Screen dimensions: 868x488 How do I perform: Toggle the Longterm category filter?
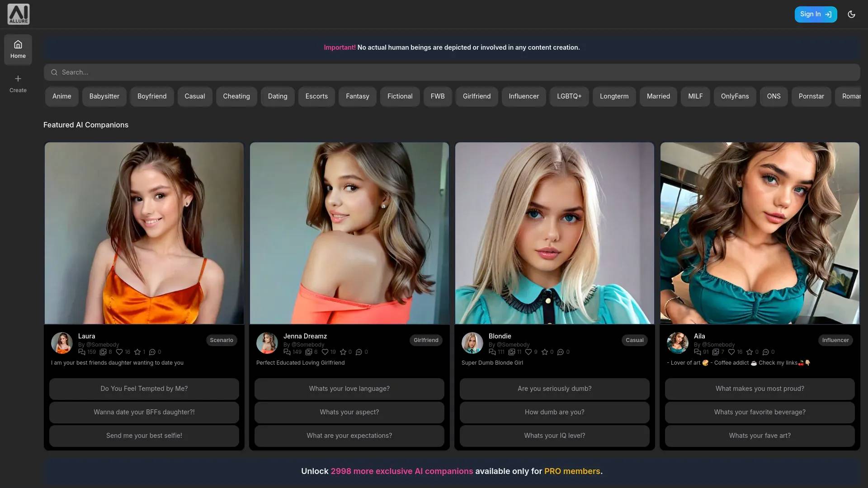[x=614, y=97]
